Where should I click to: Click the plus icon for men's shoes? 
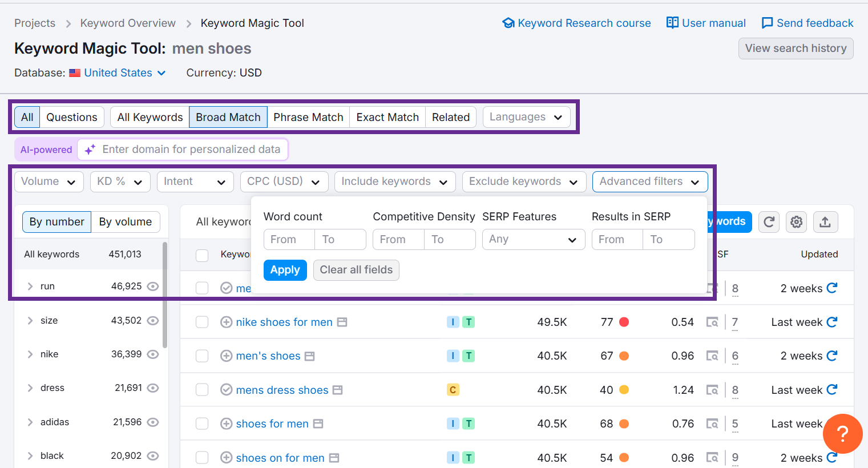pos(227,356)
